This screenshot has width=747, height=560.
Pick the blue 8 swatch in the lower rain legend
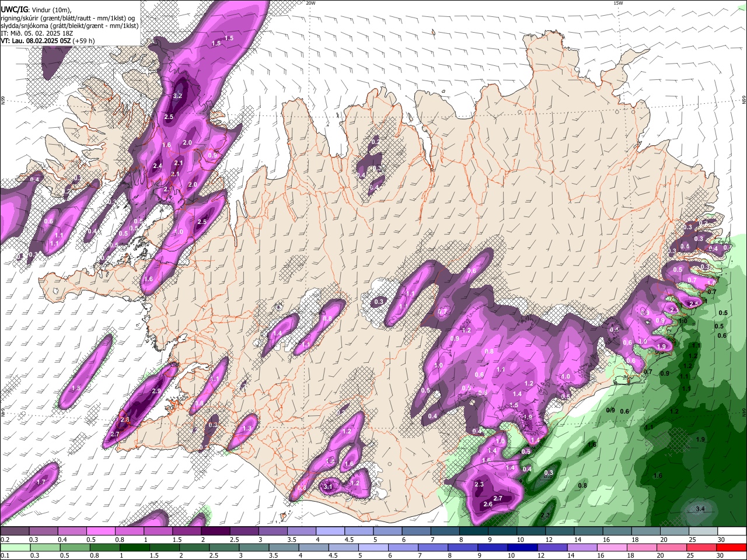[464, 548]
